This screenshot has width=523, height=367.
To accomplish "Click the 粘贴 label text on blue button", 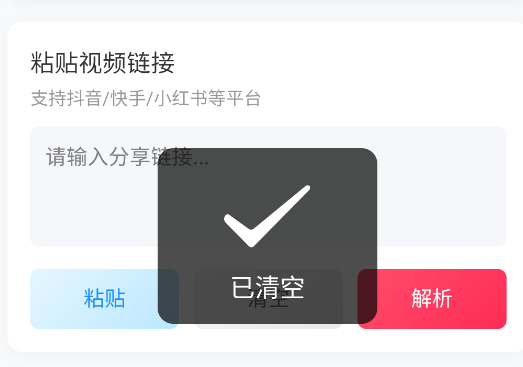I will 104,299.
